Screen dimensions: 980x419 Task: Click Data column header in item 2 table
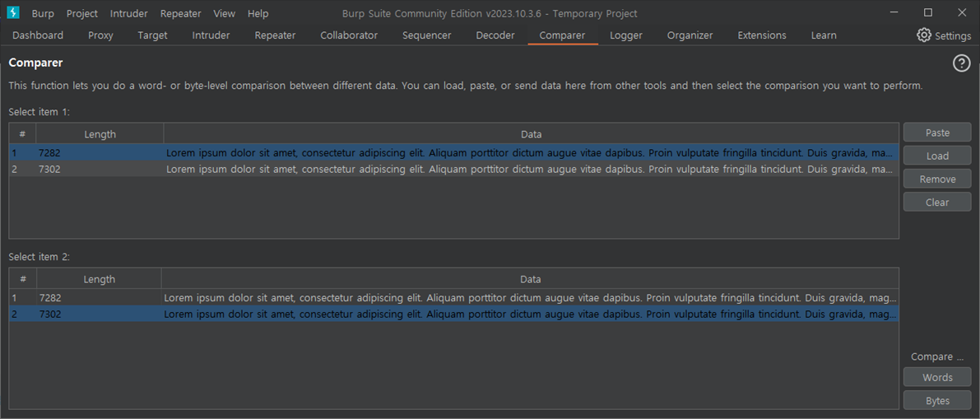point(530,279)
